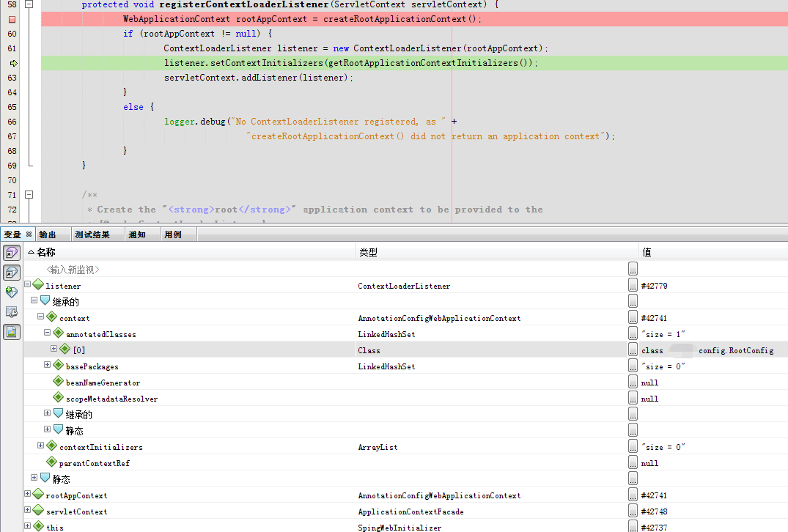Click the 静态 shield icon under listener

click(45, 478)
